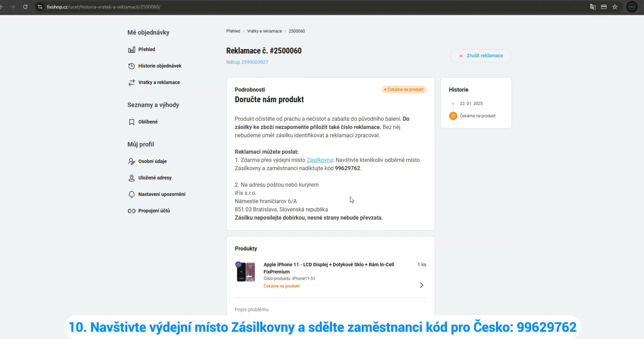
Task: Open purchase link Nákup 2599003927
Action: (x=247, y=62)
